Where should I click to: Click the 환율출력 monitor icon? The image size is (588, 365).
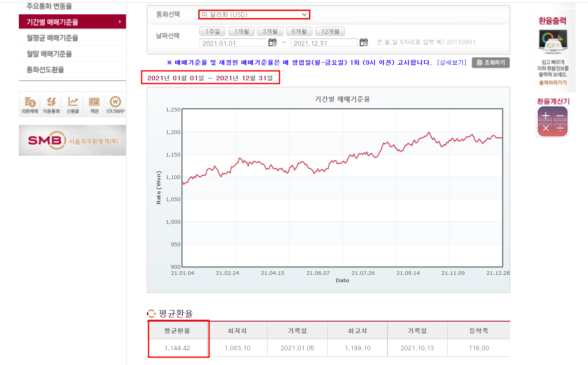[x=553, y=42]
